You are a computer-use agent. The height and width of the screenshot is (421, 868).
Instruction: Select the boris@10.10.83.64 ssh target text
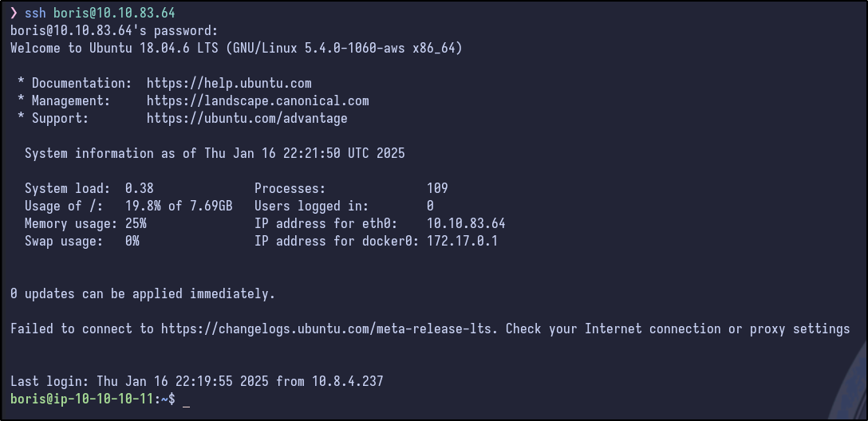114,14
